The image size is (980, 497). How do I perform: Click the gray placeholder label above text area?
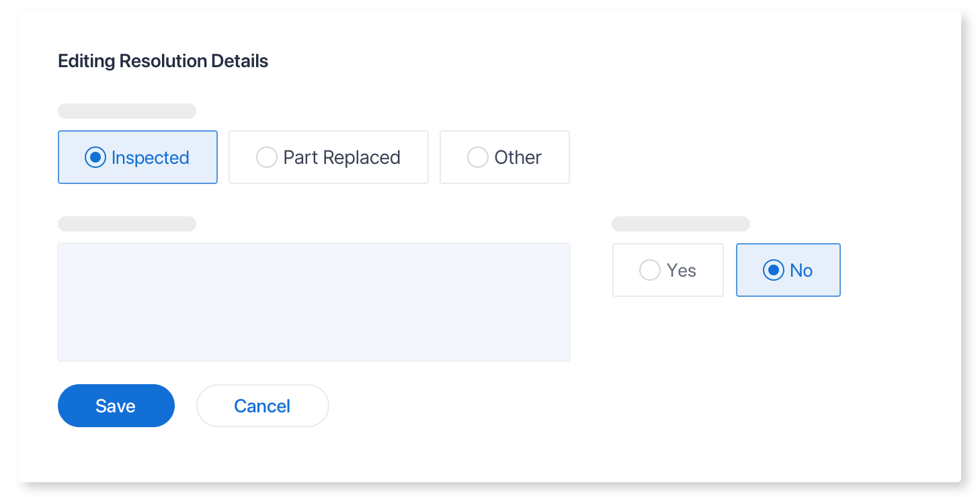(x=127, y=224)
